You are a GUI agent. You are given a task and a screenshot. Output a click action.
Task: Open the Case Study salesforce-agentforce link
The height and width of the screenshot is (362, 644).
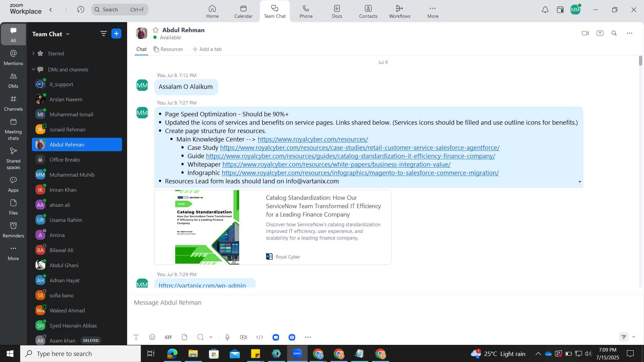(360, 147)
